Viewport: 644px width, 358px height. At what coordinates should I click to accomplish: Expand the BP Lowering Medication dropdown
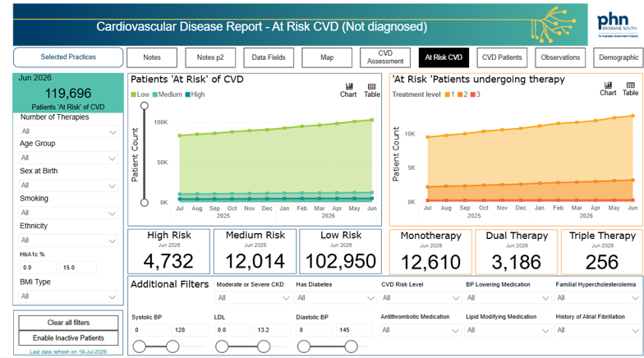click(x=508, y=297)
